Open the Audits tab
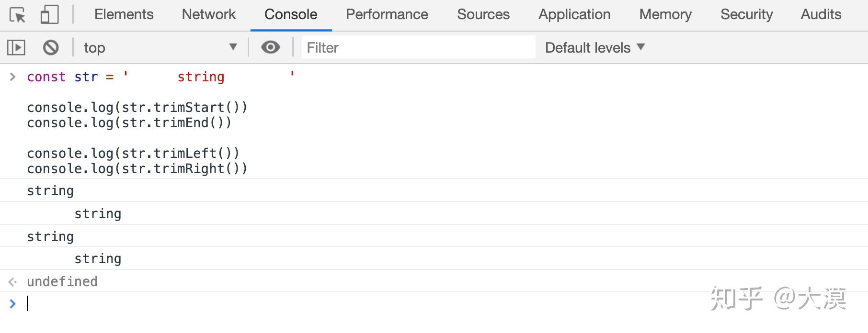 coord(821,15)
